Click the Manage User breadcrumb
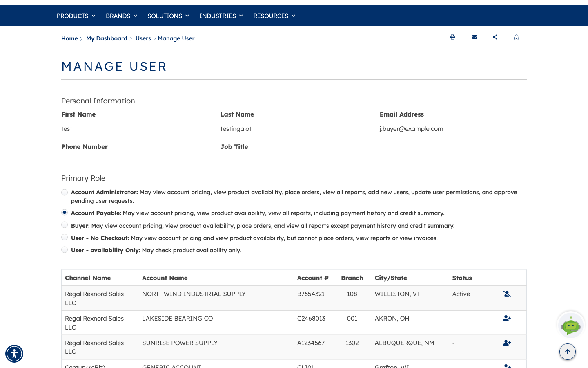This screenshot has width=588, height=368. 176,38
